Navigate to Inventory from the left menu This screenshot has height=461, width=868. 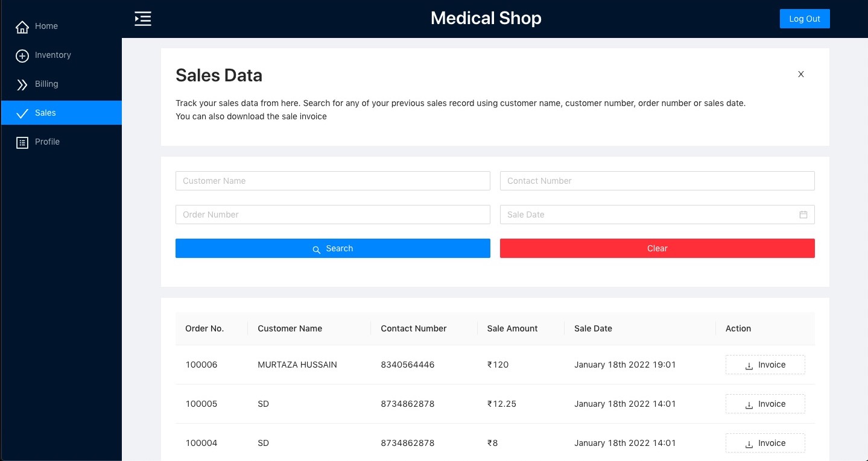tap(53, 55)
